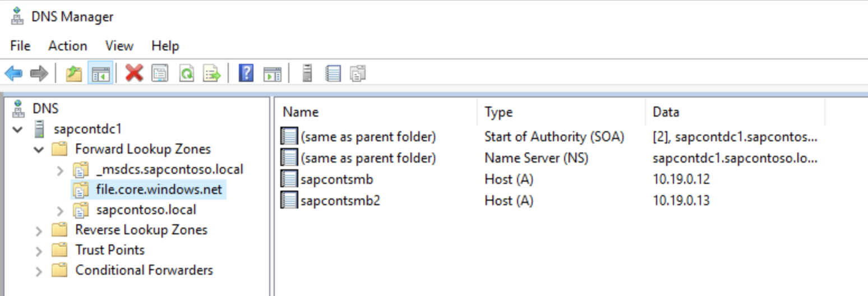Click the sapcontsmb record icon
Viewport: 868px width, 296px height.
[x=289, y=179]
